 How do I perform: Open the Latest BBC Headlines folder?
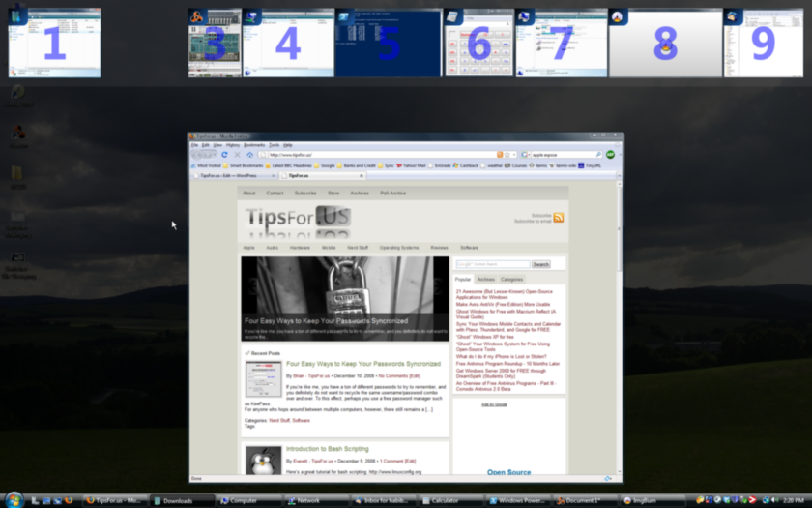[288, 165]
